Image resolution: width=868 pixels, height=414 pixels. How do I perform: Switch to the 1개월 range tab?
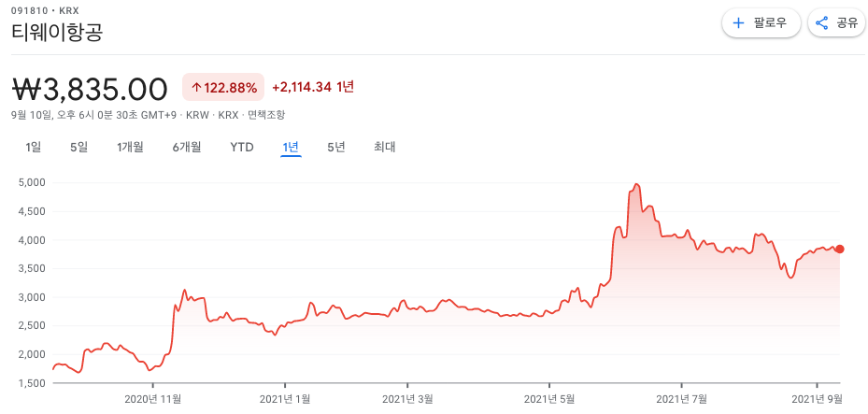[130, 148]
